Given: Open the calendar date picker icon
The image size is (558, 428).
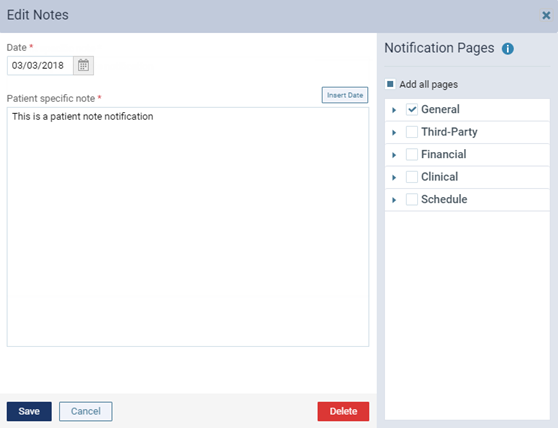Looking at the screenshot, I should point(83,65).
